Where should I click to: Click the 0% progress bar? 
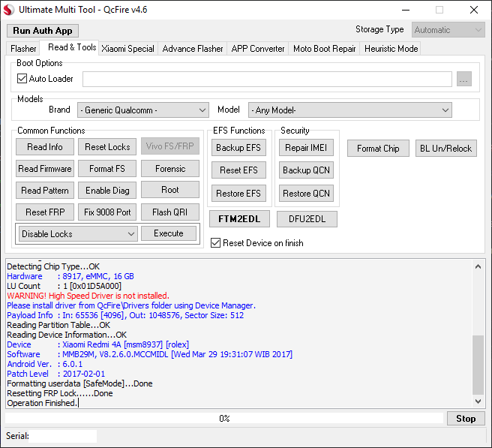(224, 419)
